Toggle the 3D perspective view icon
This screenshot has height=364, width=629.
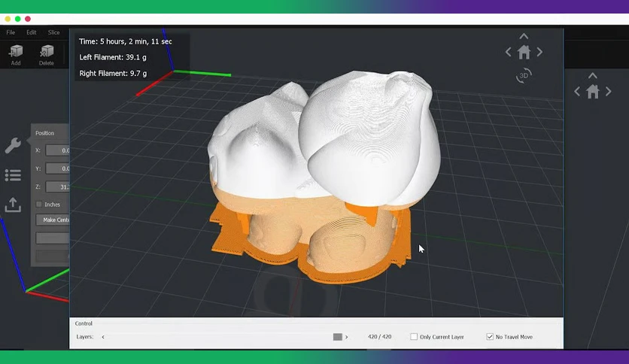[x=524, y=75]
